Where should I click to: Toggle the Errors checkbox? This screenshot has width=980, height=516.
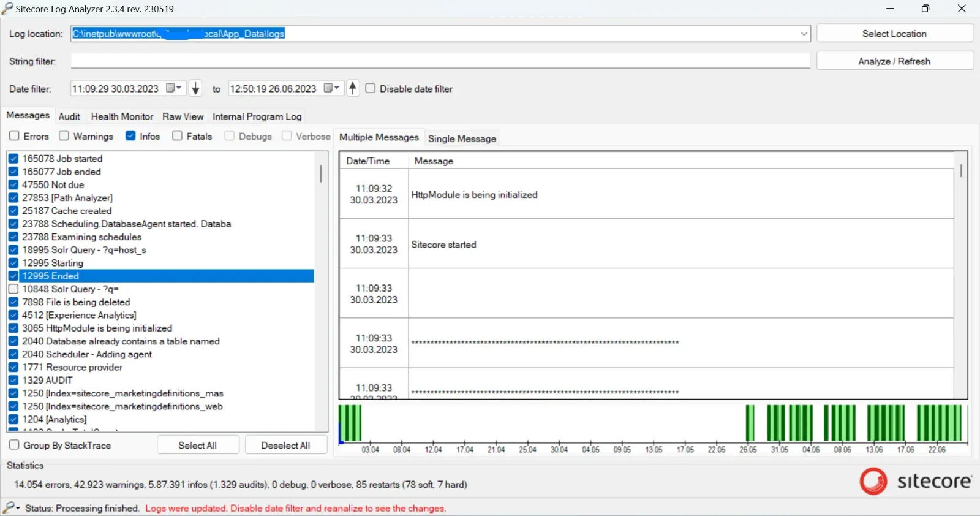pyautogui.click(x=14, y=135)
